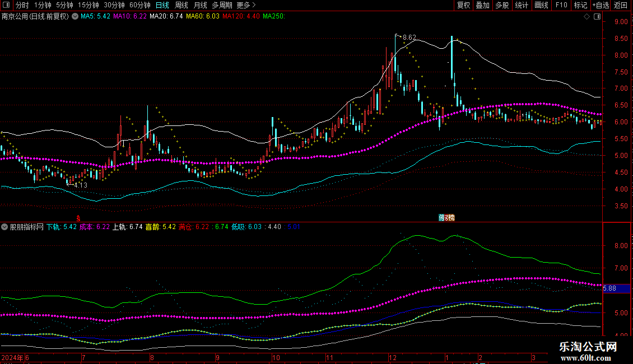633x364 pixels.
Task: Select the 5分钟 period
Action: tap(64, 5)
